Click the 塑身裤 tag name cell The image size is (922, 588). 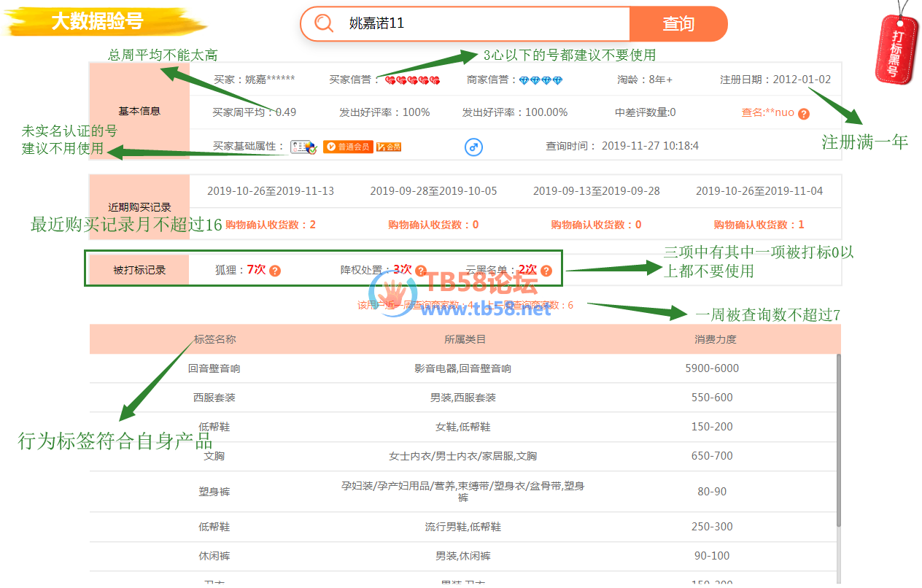tap(214, 492)
